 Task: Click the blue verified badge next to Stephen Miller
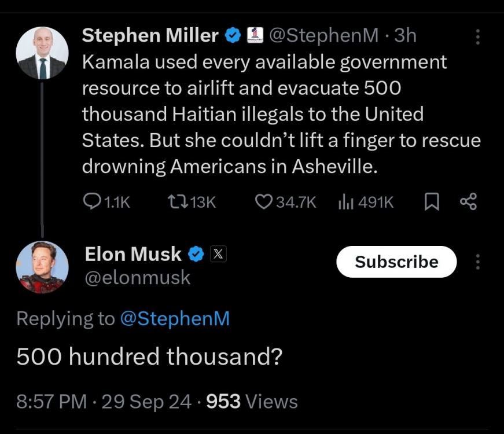click(x=233, y=36)
